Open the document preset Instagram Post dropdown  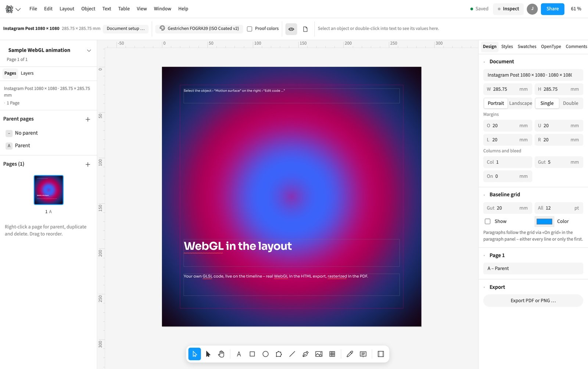pyautogui.click(x=533, y=75)
